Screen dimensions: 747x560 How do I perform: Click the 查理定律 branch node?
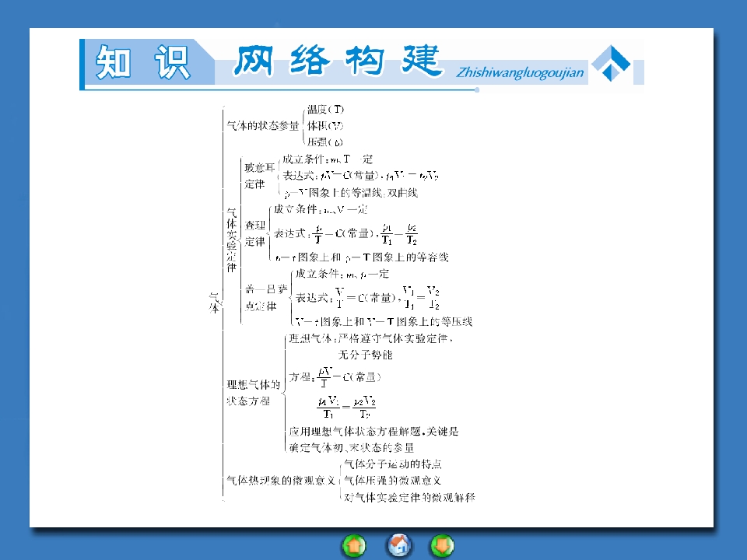tap(255, 233)
